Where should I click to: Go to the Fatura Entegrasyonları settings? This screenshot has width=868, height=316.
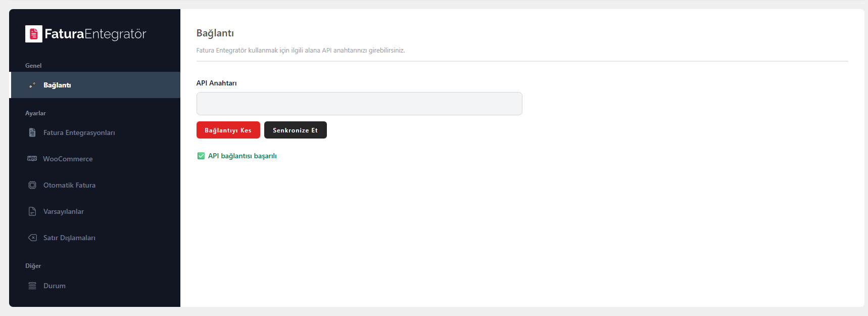79,132
